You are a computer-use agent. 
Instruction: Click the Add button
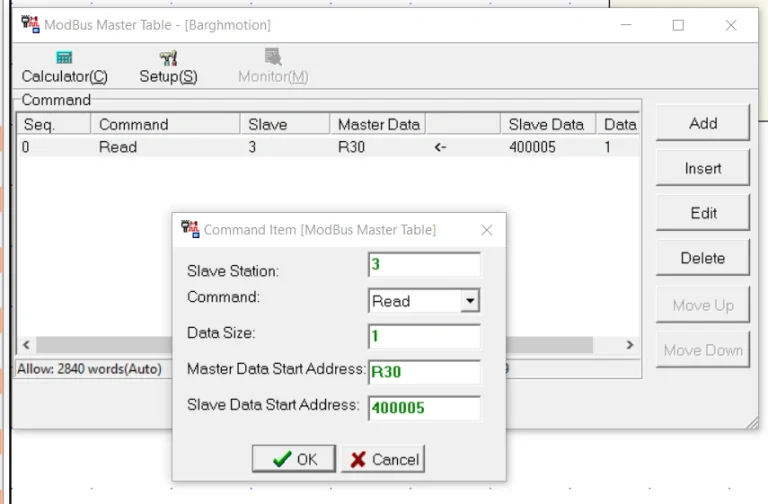tap(703, 123)
